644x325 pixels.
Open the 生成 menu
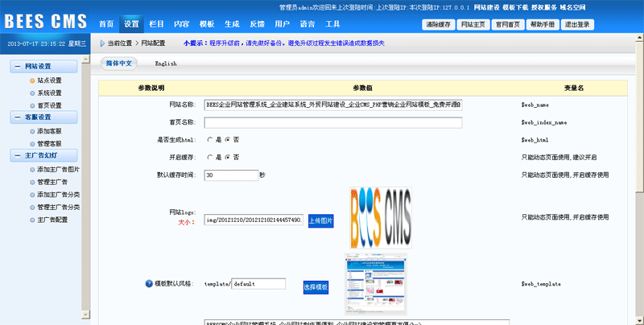click(232, 24)
